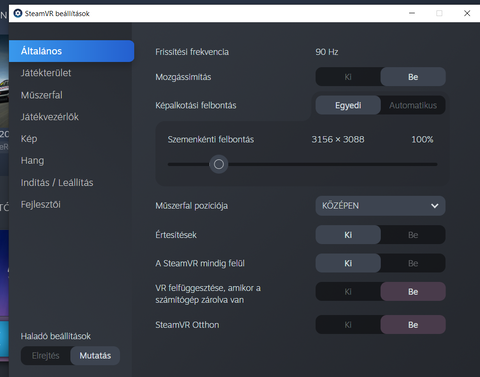
Task: Open the Műszerfal pozíciója dropdown
Action: 380,206
